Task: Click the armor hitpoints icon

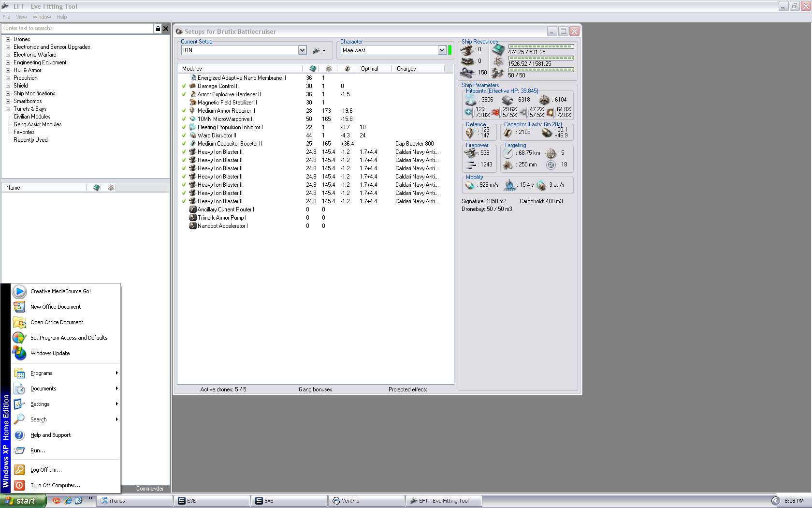Action: (x=507, y=100)
